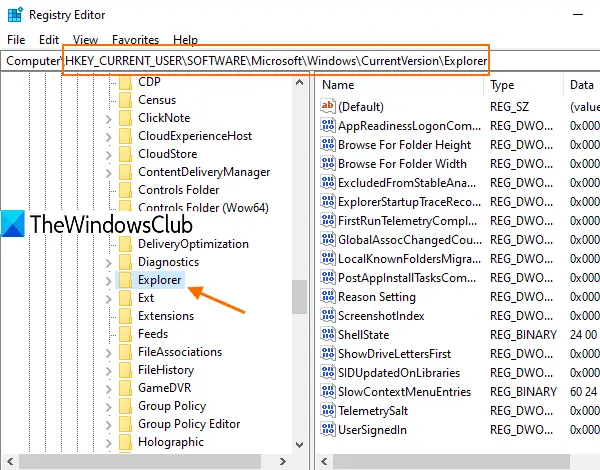Viewport: 600px width, 470px height.
Task: Click the ScreenshotIndex DWORD icon
Action: [328, 315]
